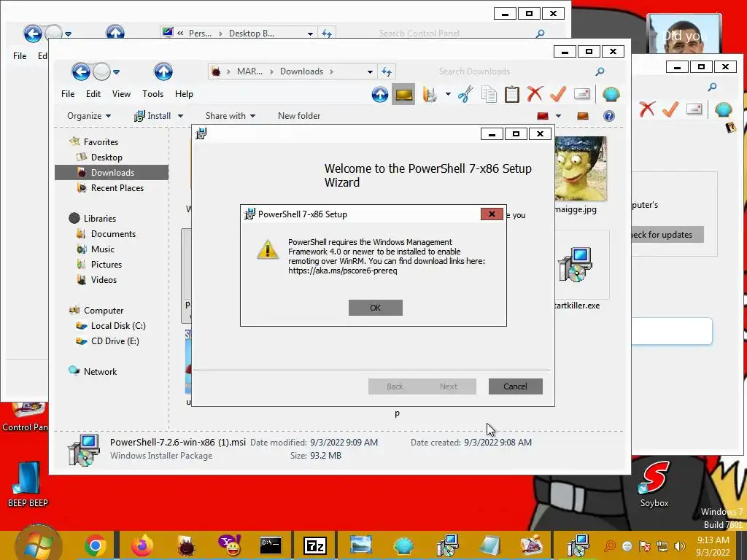Expand the Install dropdown arrow
The width and height of the screenshot is (747, 560).
click(x=181, y=116)
